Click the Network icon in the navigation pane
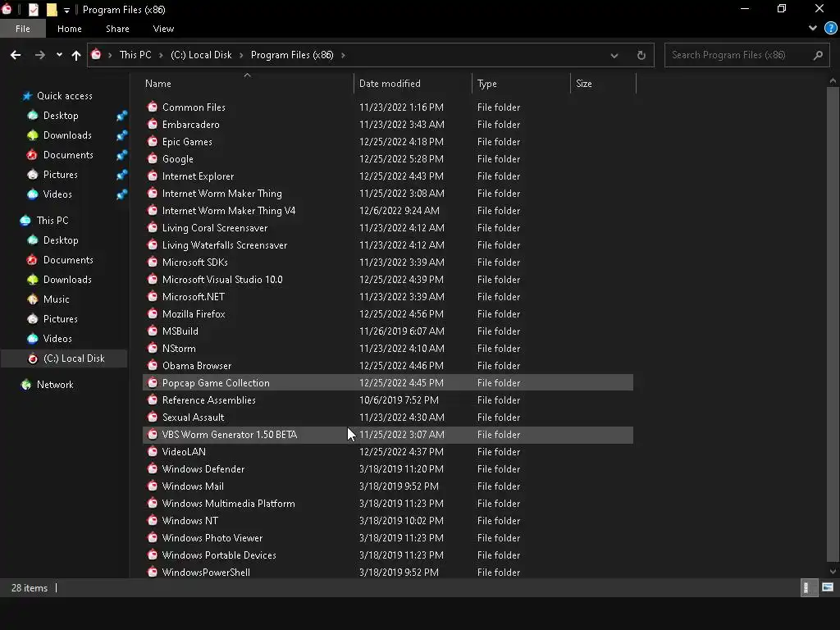840x630 pixels. pos(27,385)
